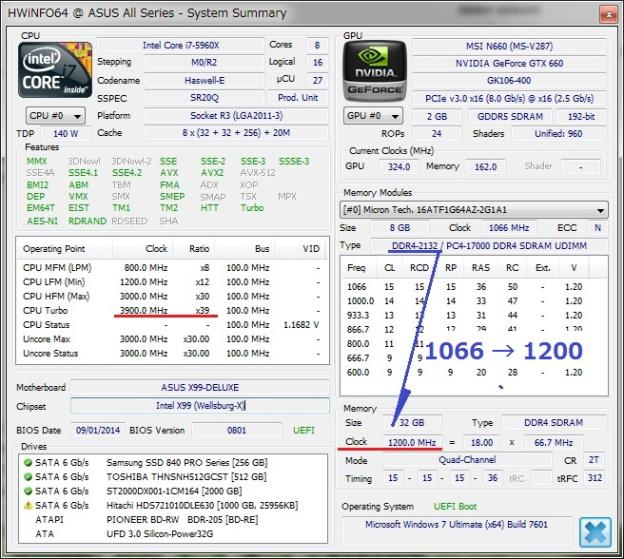The image size is (624, 559).
Task: Click the VID column header
Action: [302, 249]
